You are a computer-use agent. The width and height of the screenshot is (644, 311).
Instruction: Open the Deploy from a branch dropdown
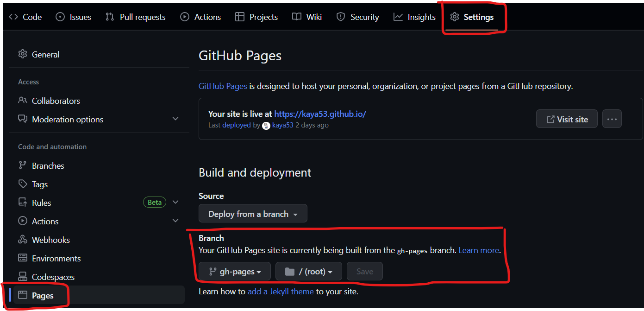pos(253,213)
